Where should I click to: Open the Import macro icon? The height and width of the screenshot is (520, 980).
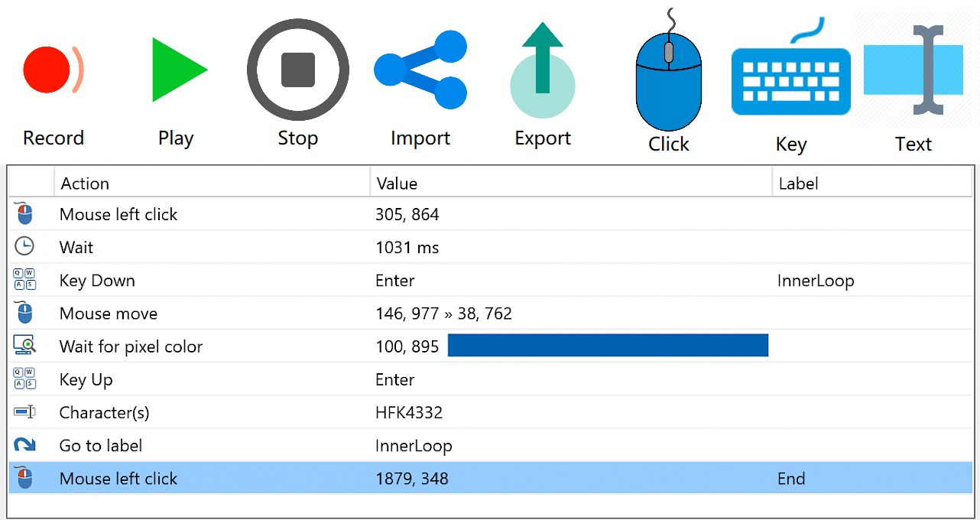[x=420, y=70]
